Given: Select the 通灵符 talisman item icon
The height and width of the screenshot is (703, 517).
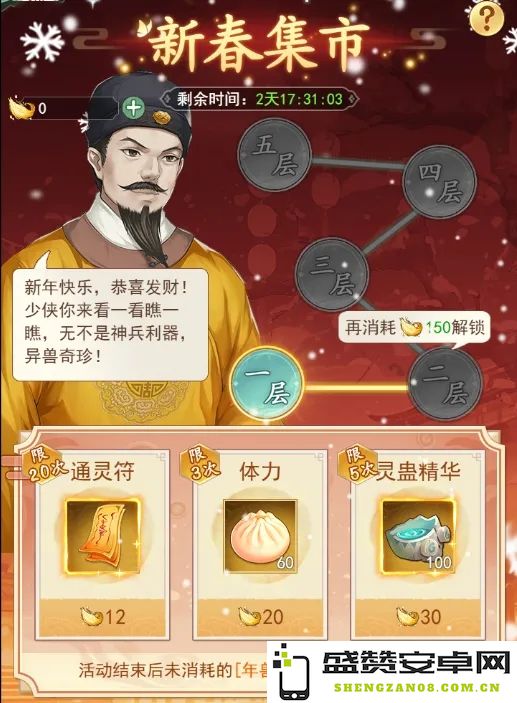Looking at the screenshot, I should tap(103, 536).
